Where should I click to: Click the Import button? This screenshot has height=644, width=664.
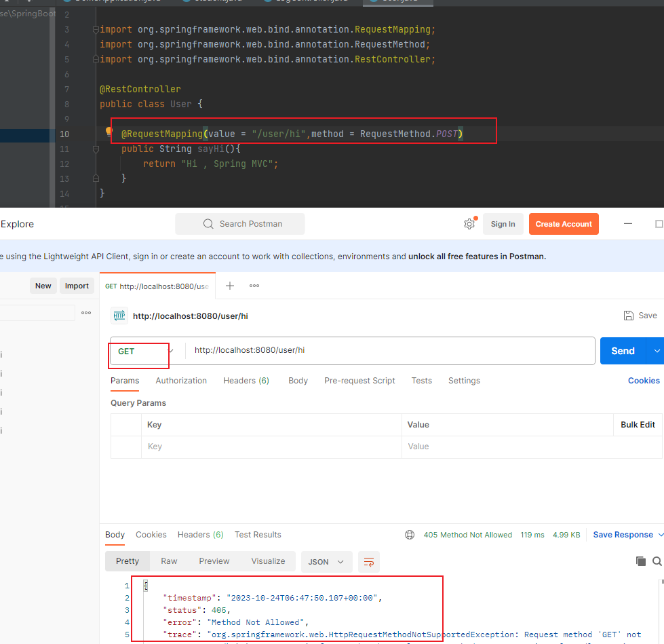tap(77, 286)
